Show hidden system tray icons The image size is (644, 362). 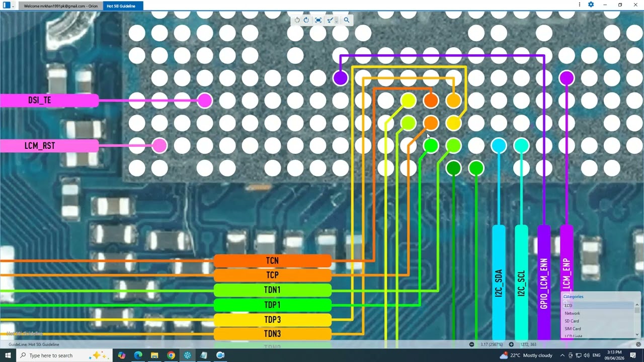pos(562,355)
